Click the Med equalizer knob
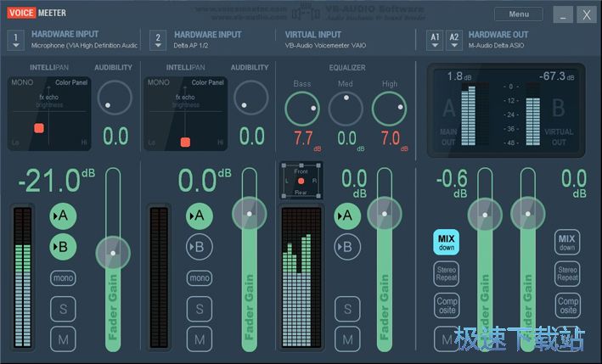The image size is (602, 364). 346,109
